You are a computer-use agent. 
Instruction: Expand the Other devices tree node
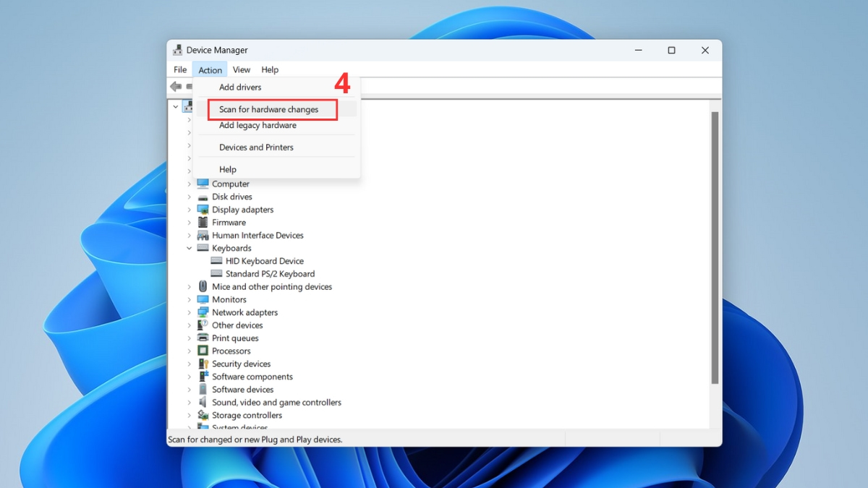[189, 325]
